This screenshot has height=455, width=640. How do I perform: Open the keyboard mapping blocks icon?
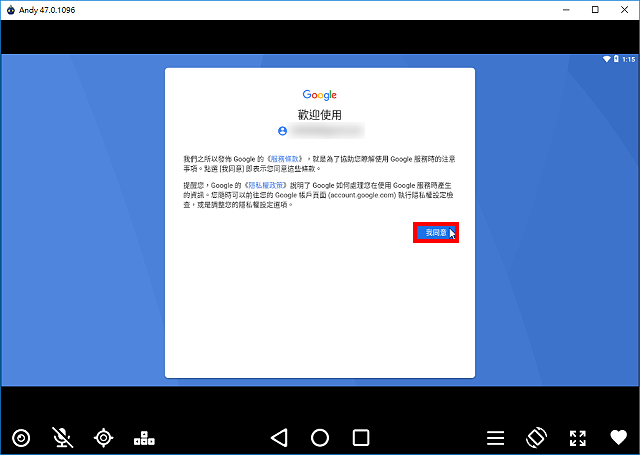coord(144,438)
